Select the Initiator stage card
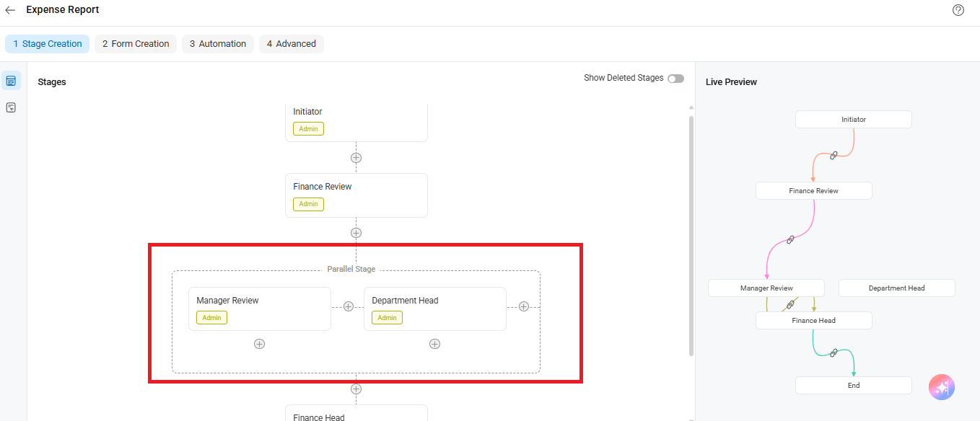 click(x=356, y=122)
